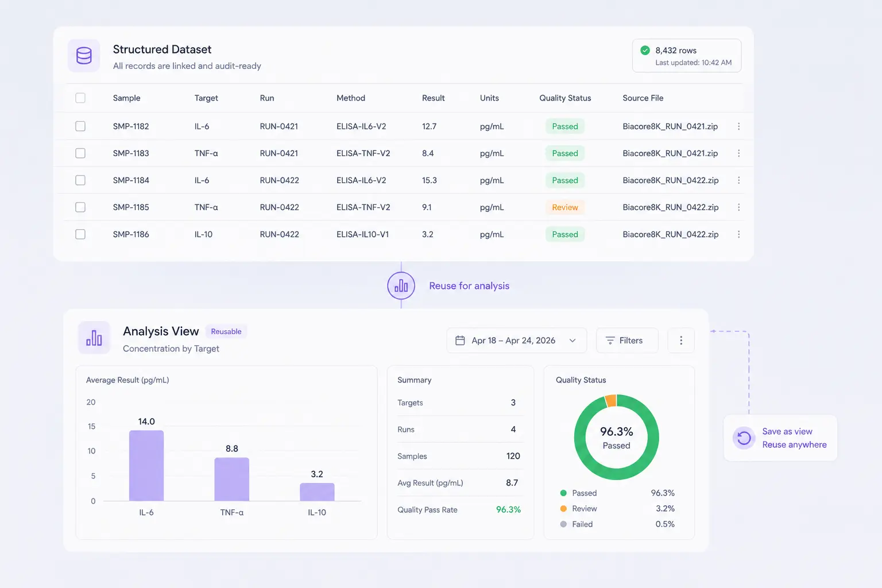Click the Analysis View bar chart icon

point(94,338)
